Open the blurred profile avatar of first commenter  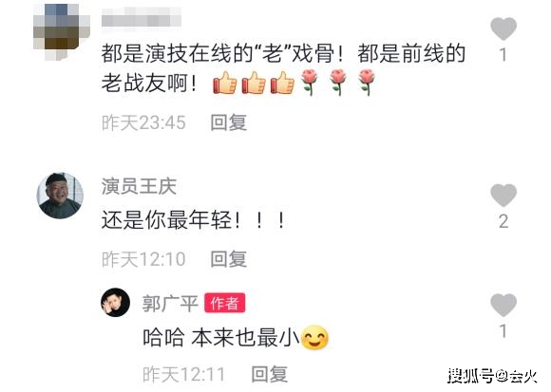61,31
